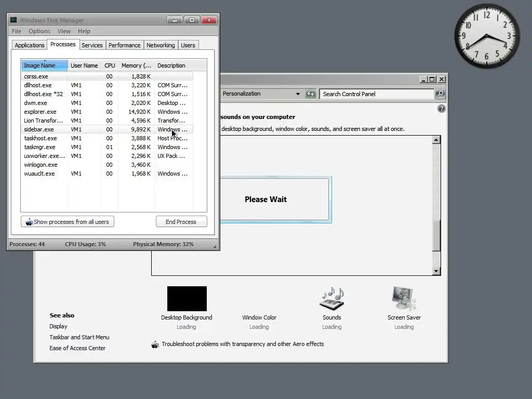The width and height of the screenshot is (532, 399).
Task: Click the analog clock desktop gadget
Action: (486, 36)
